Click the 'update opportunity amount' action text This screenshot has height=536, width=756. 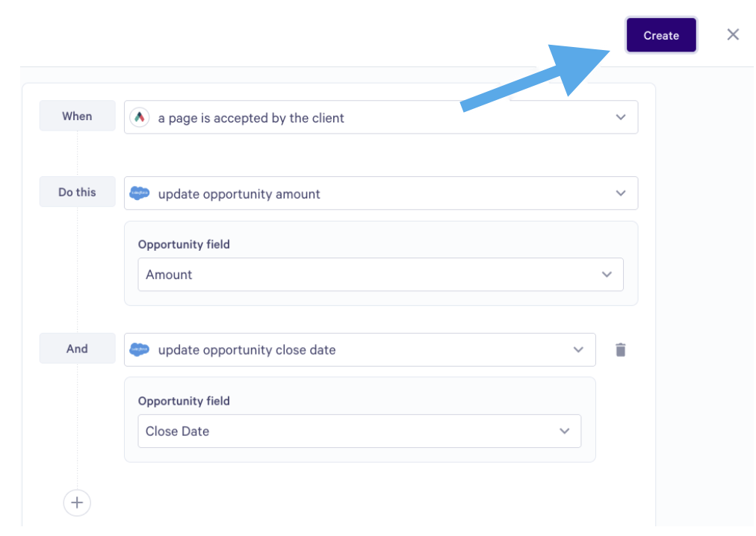238,194
